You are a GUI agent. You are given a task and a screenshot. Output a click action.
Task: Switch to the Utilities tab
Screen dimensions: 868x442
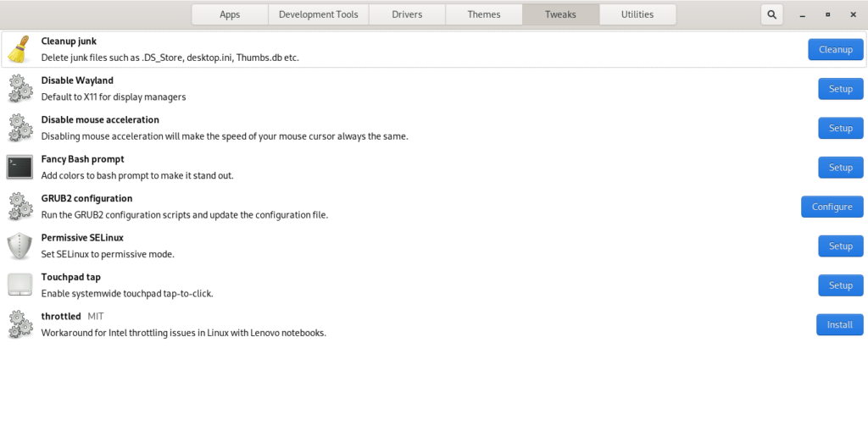[637, 14]
